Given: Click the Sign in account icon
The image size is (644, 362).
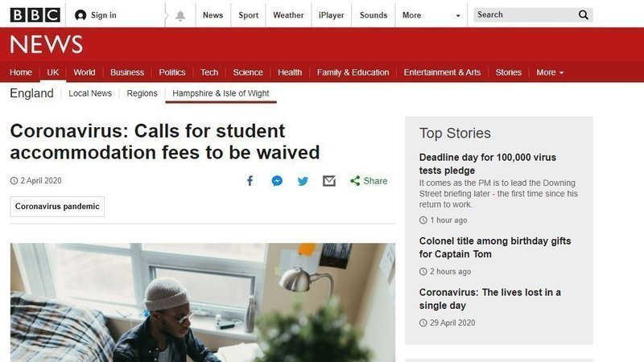Looking at the screenshot, I should (x=80, y=15).
